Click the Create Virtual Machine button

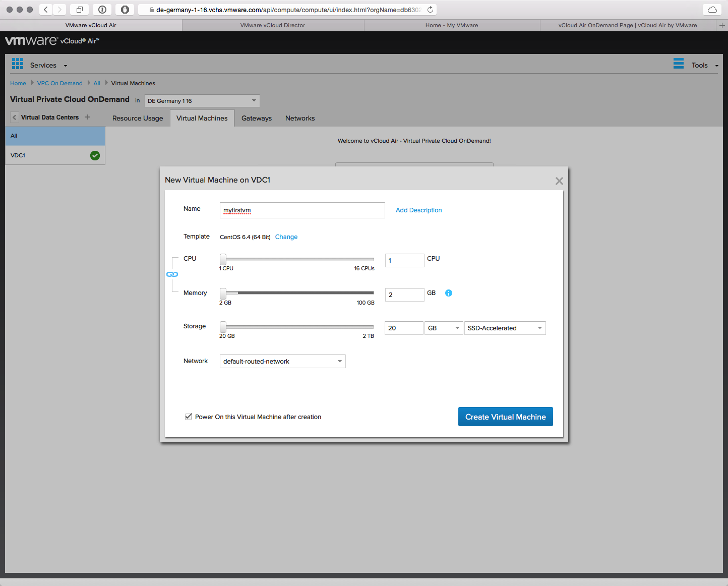click(x=505, y=417)
